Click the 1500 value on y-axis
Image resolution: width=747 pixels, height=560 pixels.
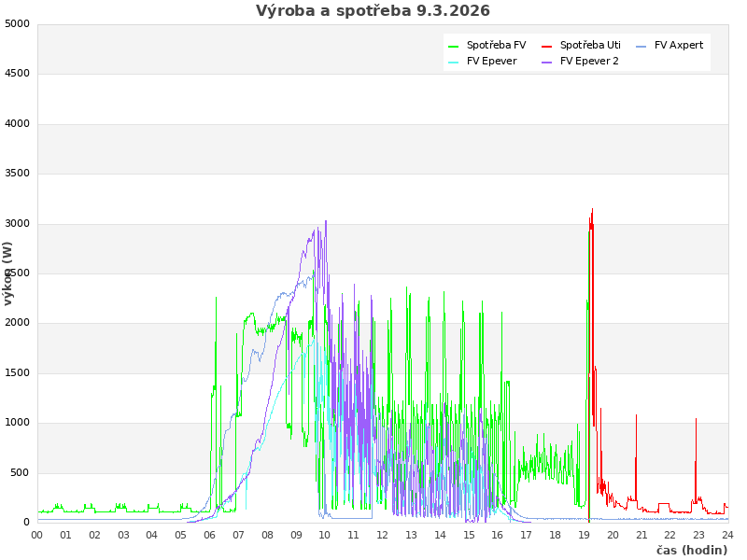coord(17,372)
